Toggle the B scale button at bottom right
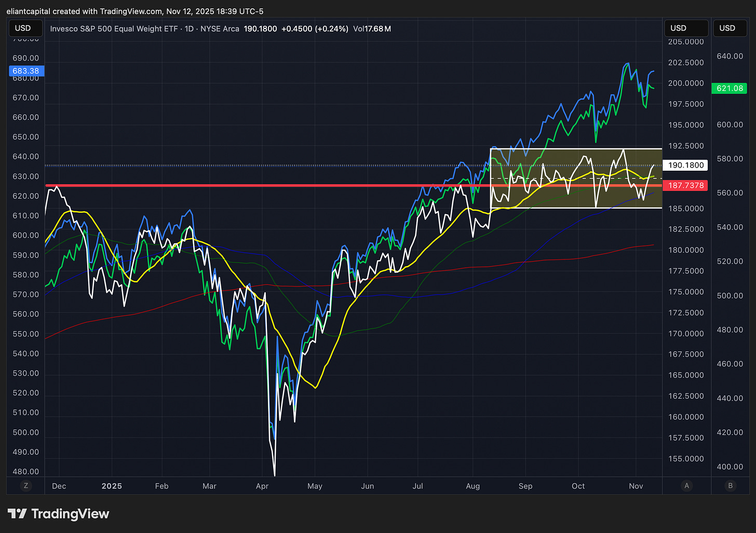This screenshot has height=533, width=756. pyautogui.click(x=731, y=486)
